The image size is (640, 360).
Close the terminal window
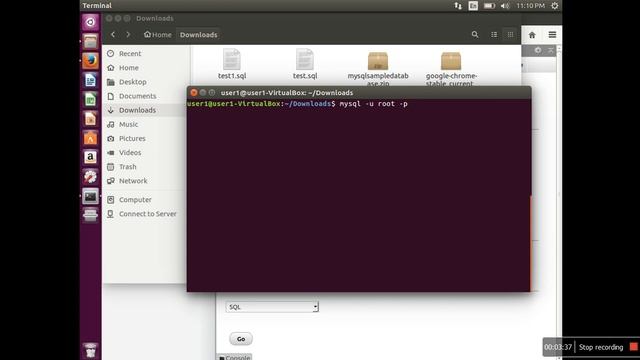[194, 93]
